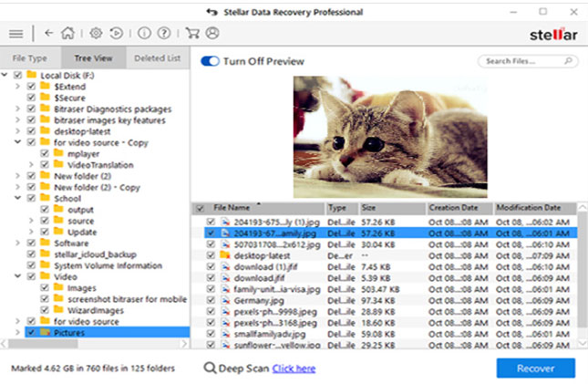Click the output folder icon
Image resolution: width=588 pixels, height=384 pixels.
click(58, 209)
